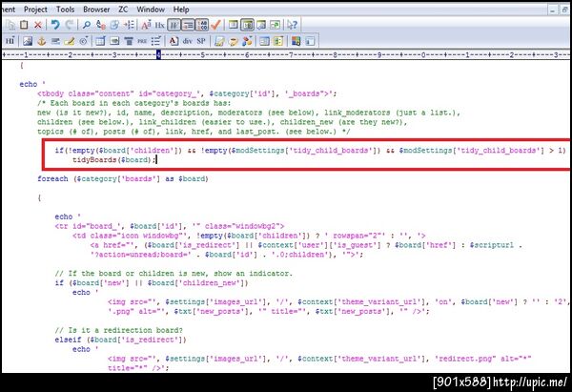
Task: Click the Context Help arrow-question icon
Action: click(293, 25)
